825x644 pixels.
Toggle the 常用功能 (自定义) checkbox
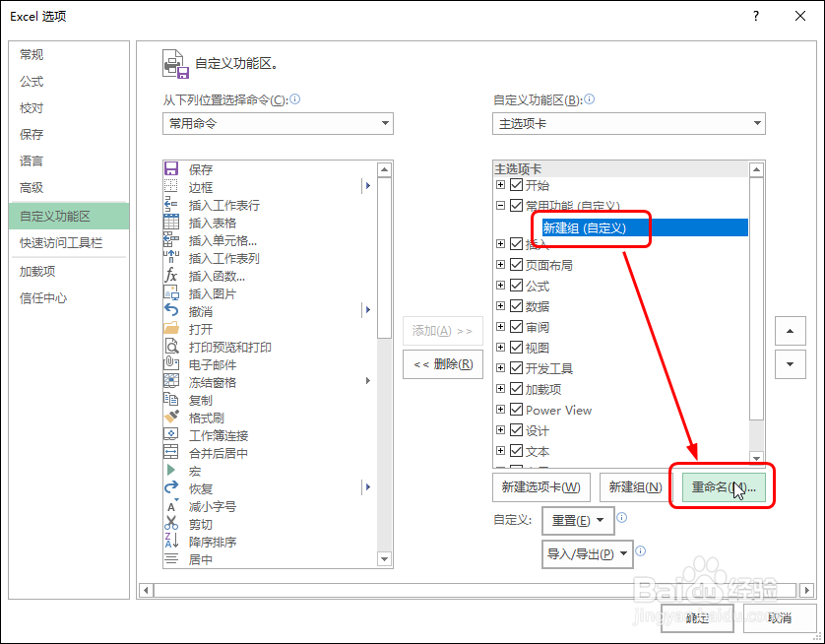(x=516, y=205)
